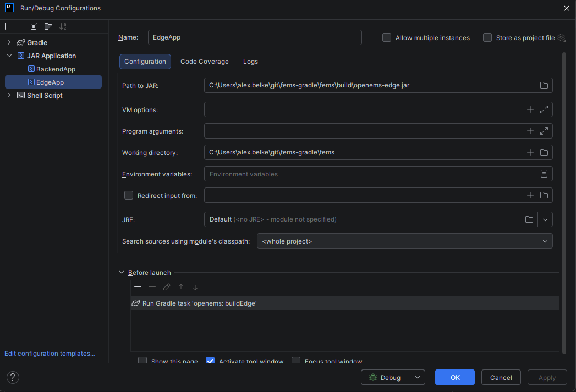Select BackendApp configuration in the tree
Screen dimensions: 576x392
coord(55,69)
